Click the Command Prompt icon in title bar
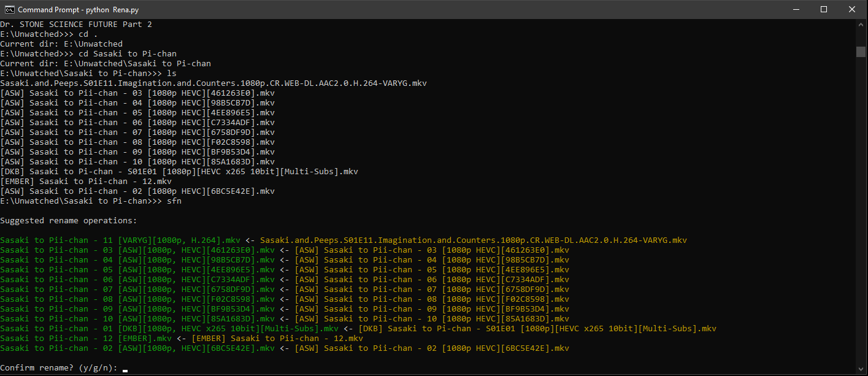 [9, 9]
